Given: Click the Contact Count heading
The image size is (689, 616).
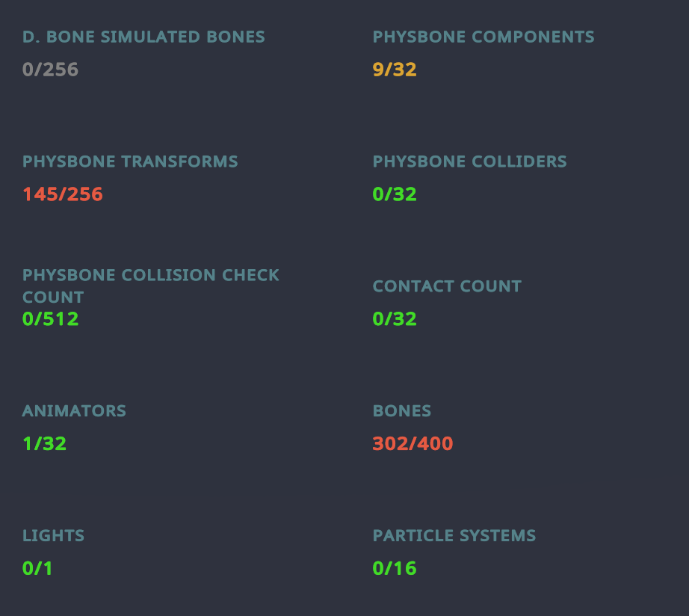Looking at the screenshot, I should tap(447, 286).
